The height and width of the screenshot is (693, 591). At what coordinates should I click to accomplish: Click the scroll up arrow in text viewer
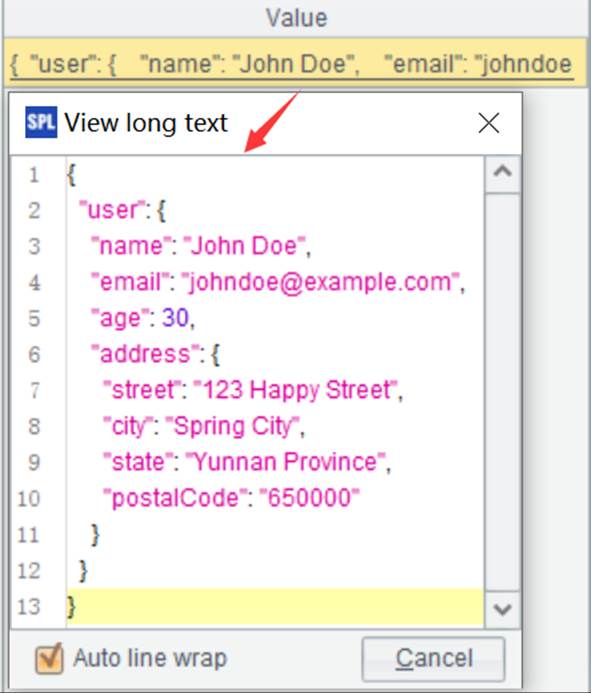pos(502,173)
